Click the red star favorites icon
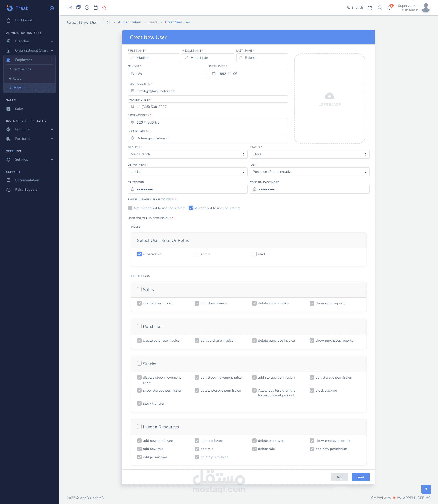This screenshot has width=438, height=504. [104, 8]
